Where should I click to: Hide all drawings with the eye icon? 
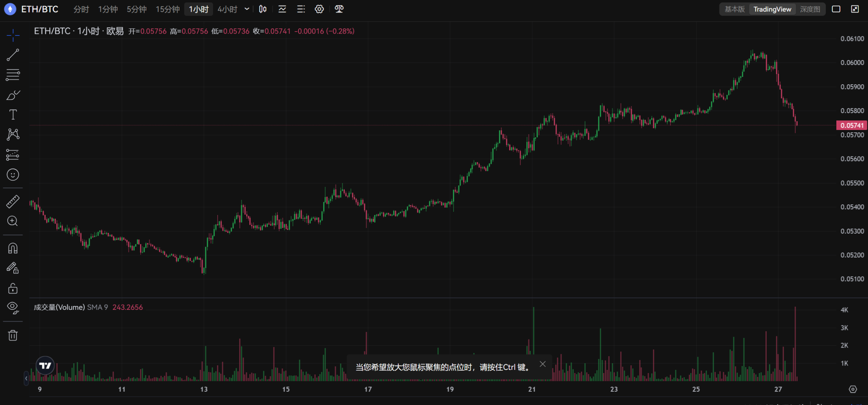[13, 308]
